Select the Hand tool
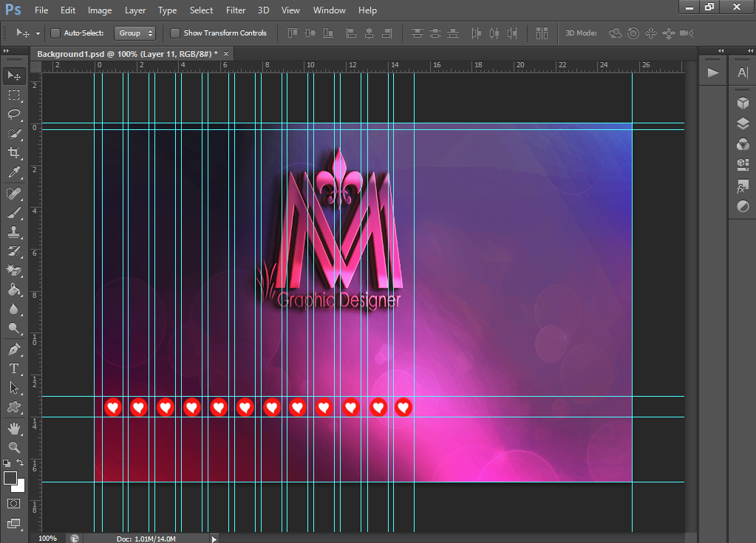Screen dimensions: 756x543 (x=14, y=428)
